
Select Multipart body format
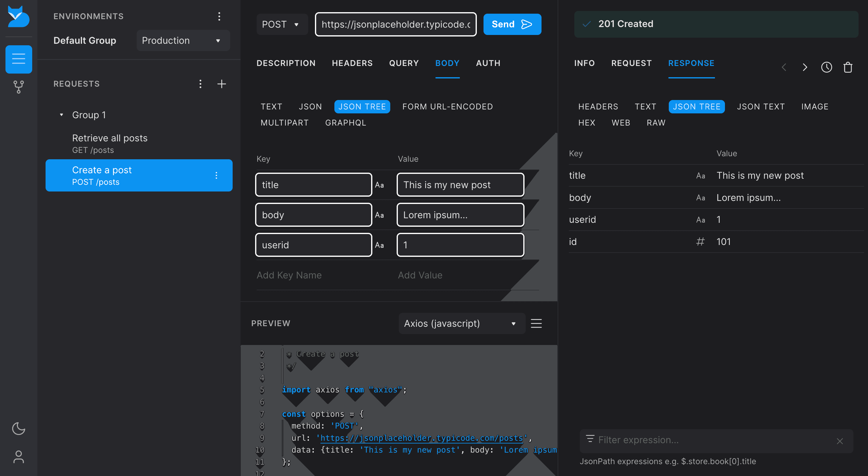pos(284,123)
